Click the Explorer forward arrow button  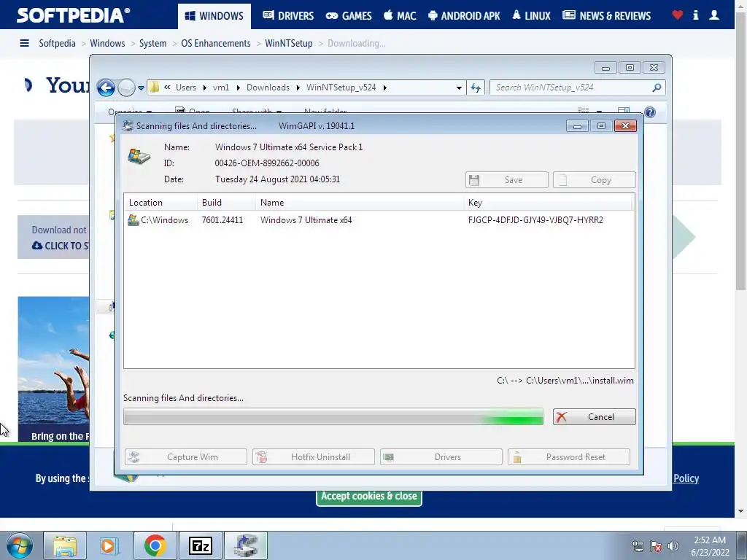point(126,87)
